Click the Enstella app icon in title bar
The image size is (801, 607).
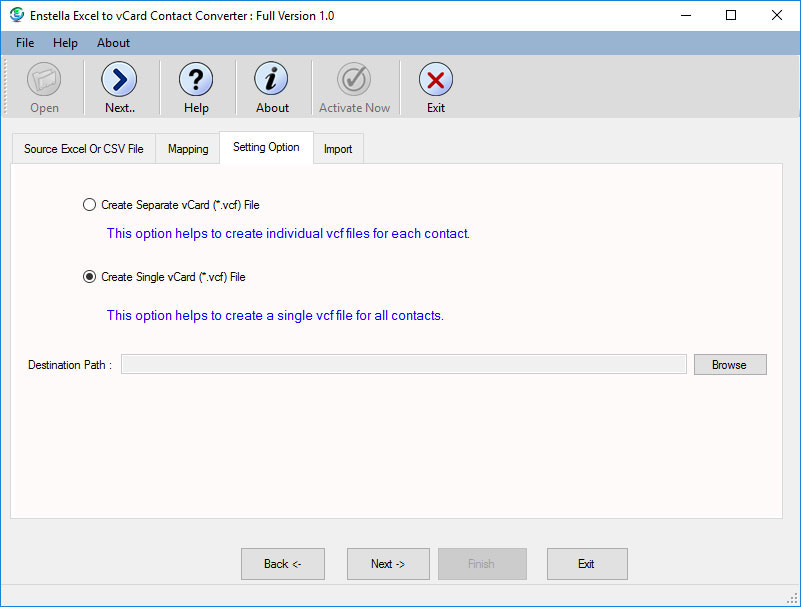(17, 15)
